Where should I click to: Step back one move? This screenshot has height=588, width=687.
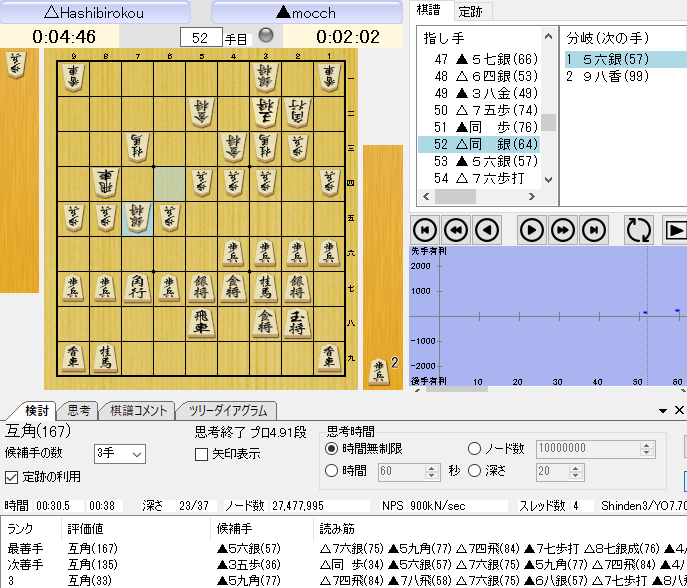487,230
